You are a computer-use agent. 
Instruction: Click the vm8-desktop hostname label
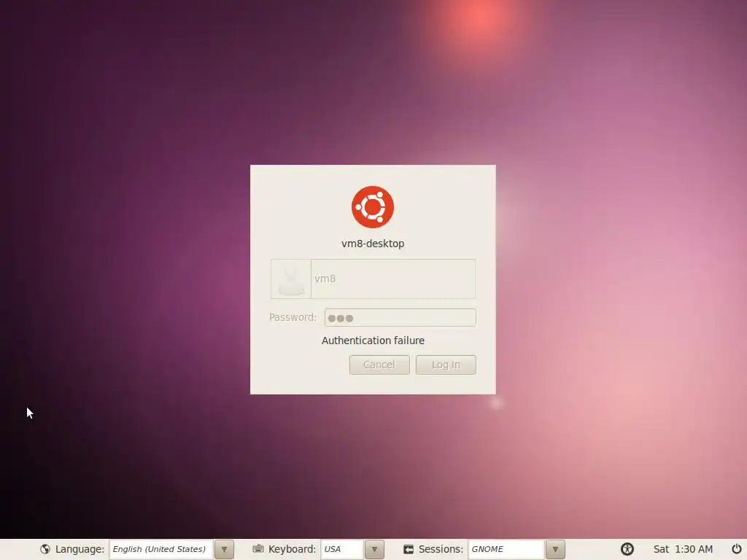click(x=373, y=244)
